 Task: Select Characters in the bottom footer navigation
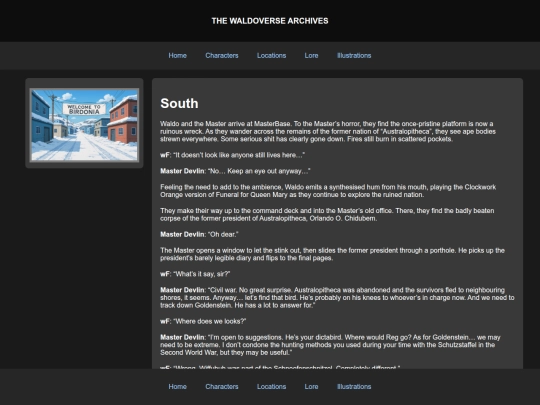coord(222,386)
